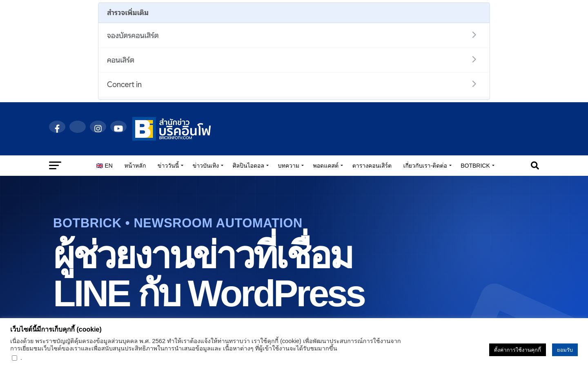Open the YouTube social icon
The width and height of the screenshot is (588, 368).
(x=118, y=127)
